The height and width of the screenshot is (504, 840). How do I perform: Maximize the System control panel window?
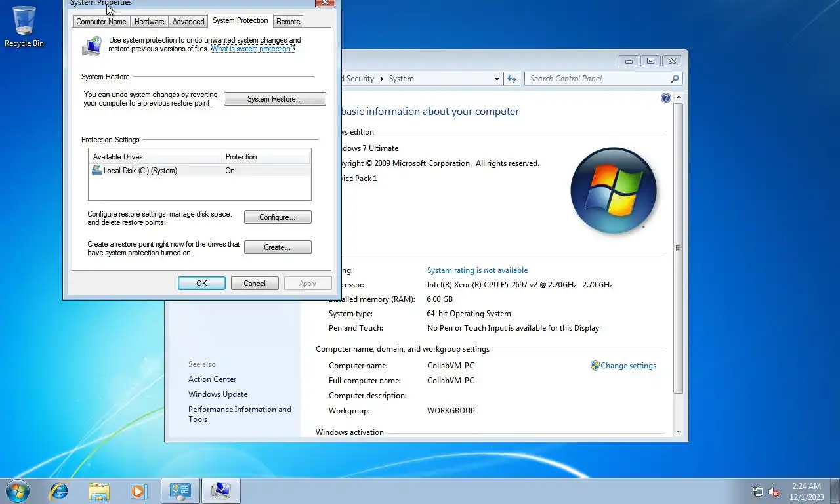[650, 61]
